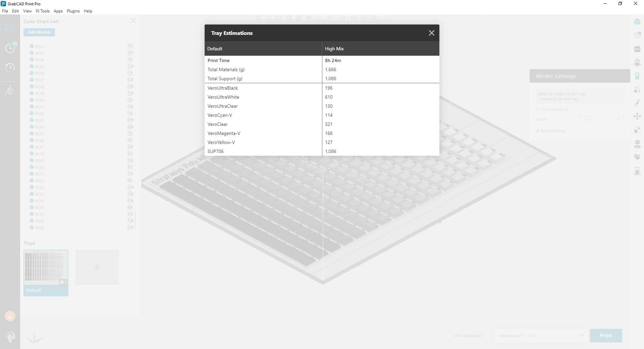644x349 pixels.
Task: Open the PJ Tools menu
Action: [x=43, y=11]
